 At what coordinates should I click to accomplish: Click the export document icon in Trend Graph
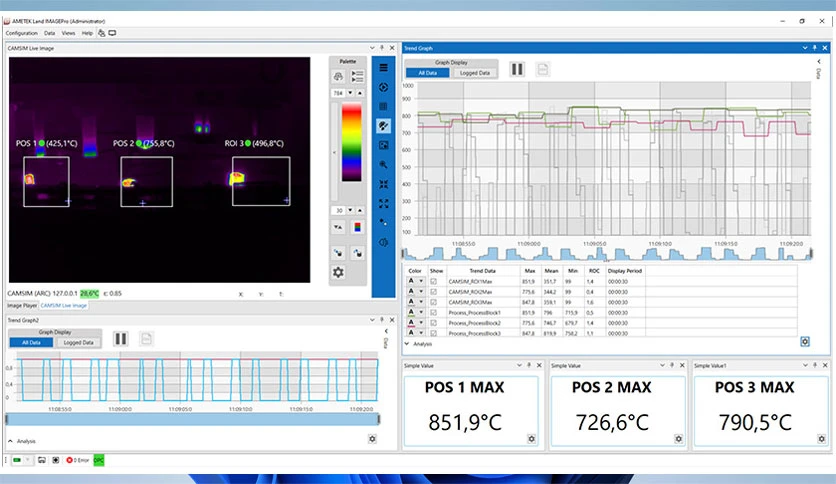(x=542, y=69)
